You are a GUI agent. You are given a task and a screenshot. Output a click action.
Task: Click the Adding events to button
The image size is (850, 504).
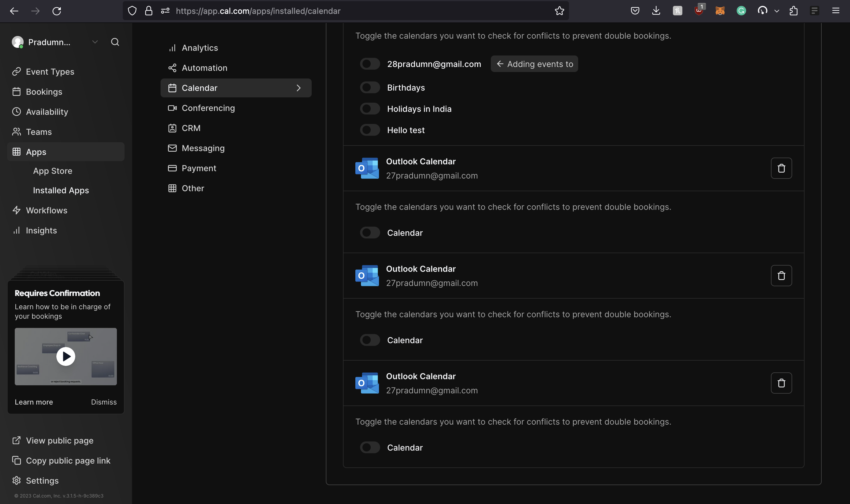click(x=534, y=64)
